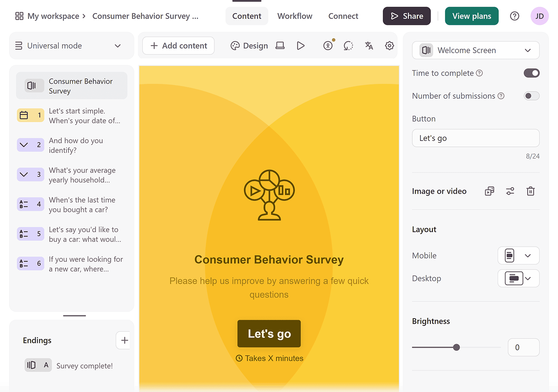Click the AI refresh suggestions icon
The height and width of the screenshot is (392, 558).
(x=348, y=46)
